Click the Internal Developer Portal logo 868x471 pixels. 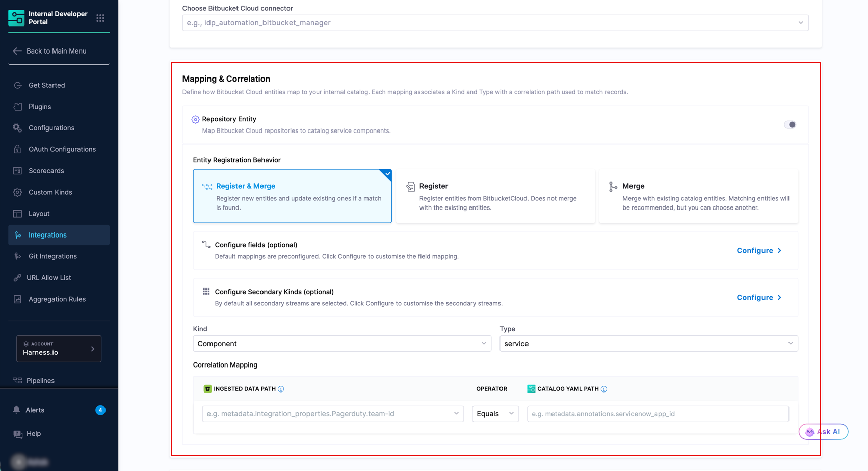coord(16,18)
